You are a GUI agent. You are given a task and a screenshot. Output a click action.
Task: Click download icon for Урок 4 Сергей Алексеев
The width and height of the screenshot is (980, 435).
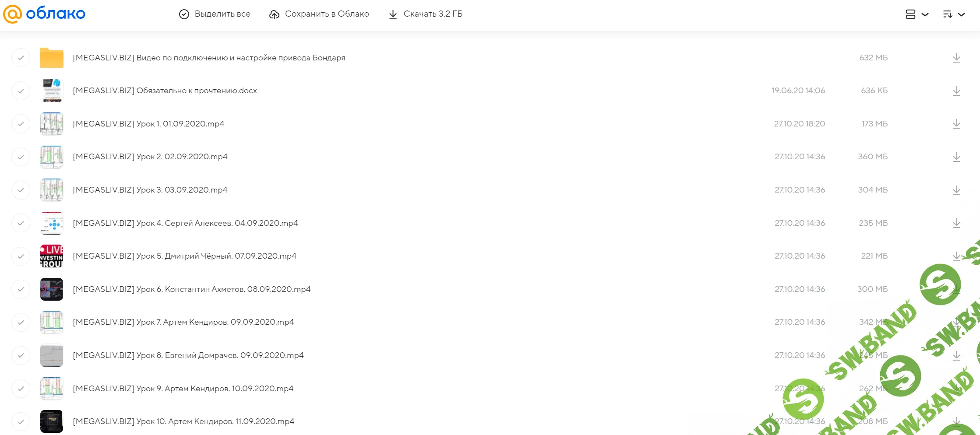(x=956, y=223)
